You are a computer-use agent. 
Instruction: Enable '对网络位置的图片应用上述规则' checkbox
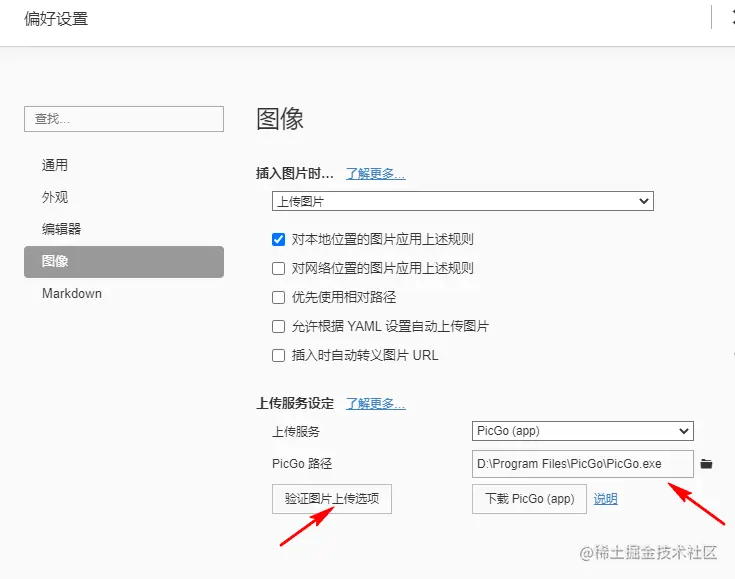(278, 269)
